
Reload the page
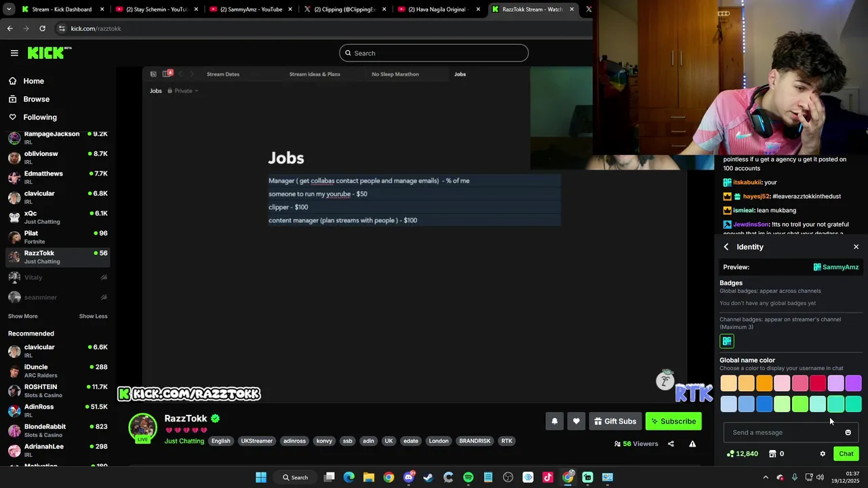(42, 28)
